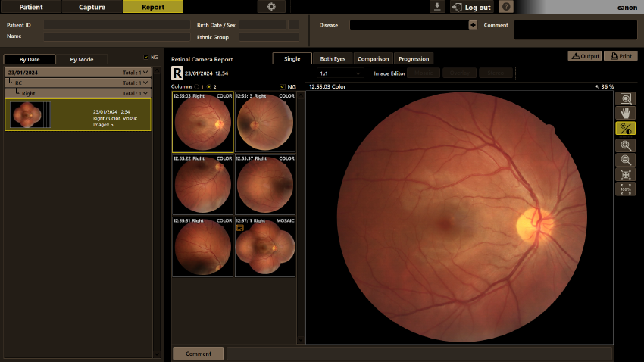Select the hand pan tool
The width and height of the screenshot is (644, 362).
pyautogui.click(x=625, y=114)
